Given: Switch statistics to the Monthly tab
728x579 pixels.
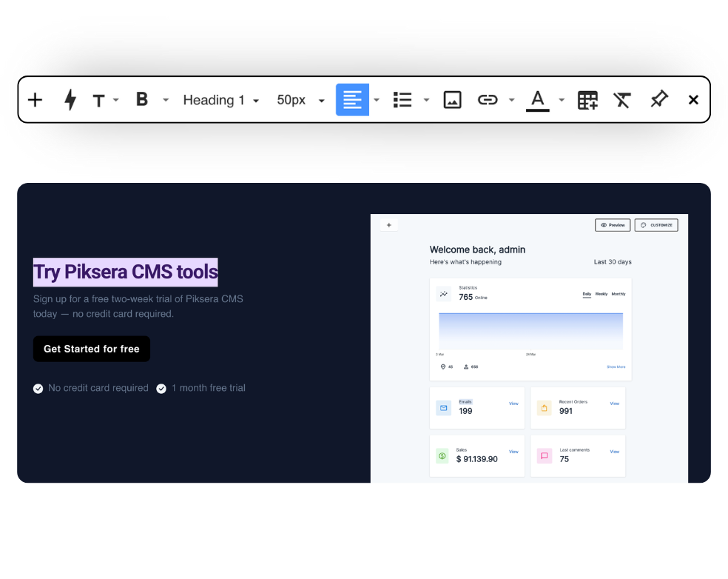Looking at the screenshot, I should pyautogui.click(x=619, y=294).
